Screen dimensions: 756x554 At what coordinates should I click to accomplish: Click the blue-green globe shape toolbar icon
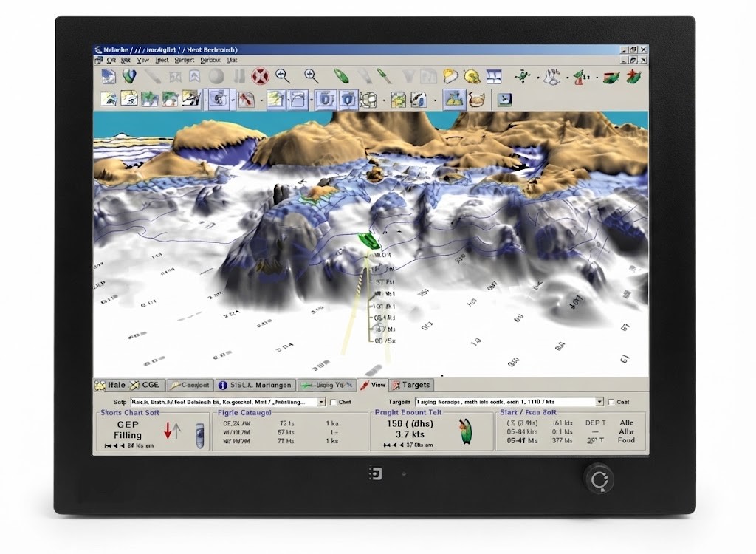129,76
